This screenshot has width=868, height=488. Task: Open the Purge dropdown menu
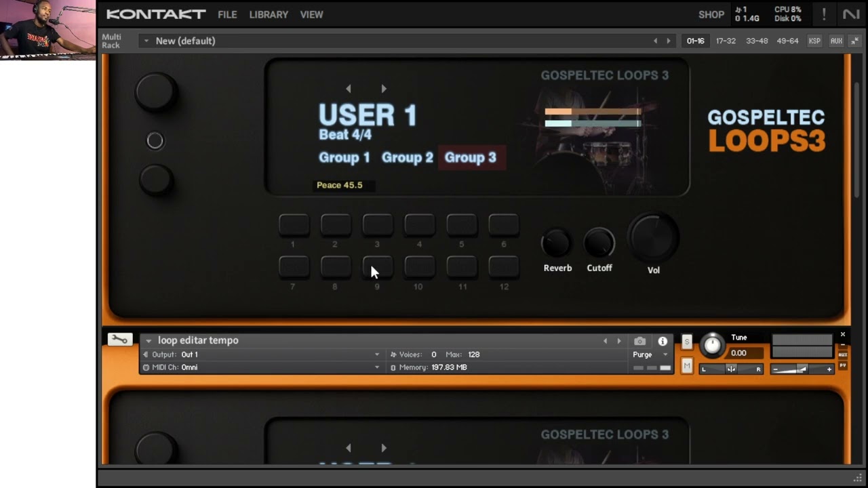click(x=650, y=354)
